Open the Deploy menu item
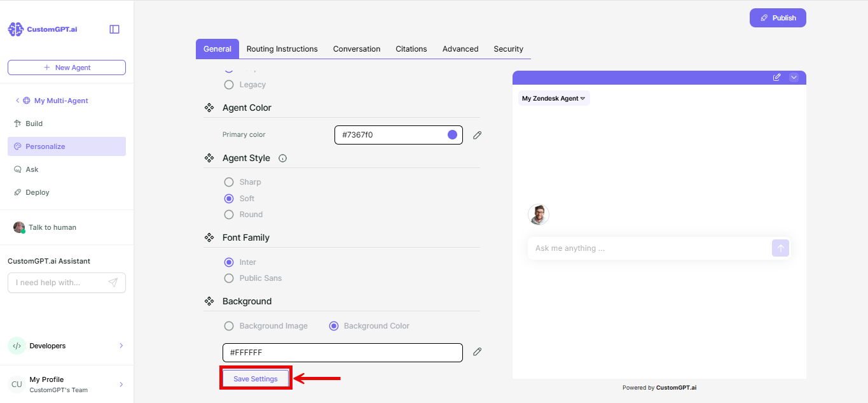Screen dimensions: 868x403 (x=67, y=192)
